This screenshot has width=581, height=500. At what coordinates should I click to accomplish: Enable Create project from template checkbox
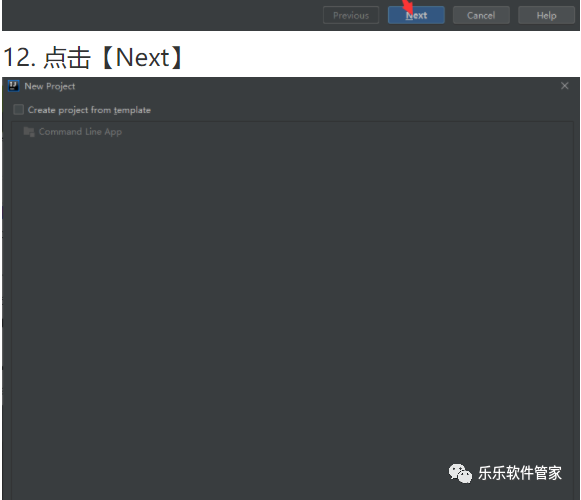coord(19,110)
